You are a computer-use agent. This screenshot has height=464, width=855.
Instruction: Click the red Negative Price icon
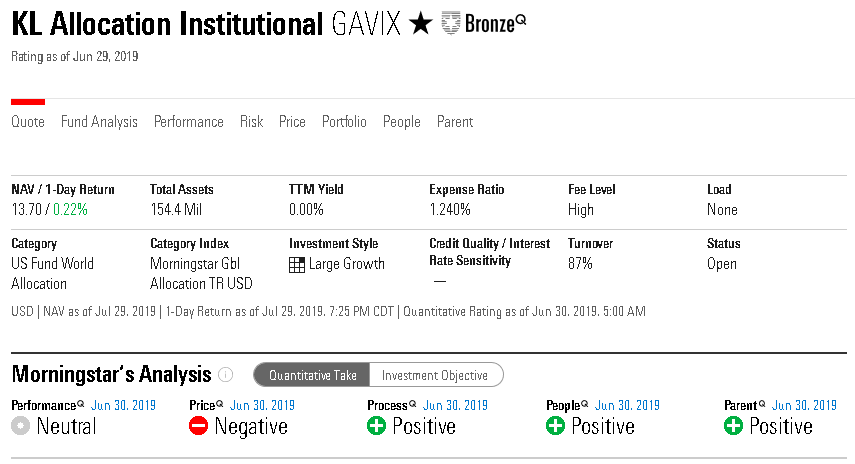199,426
